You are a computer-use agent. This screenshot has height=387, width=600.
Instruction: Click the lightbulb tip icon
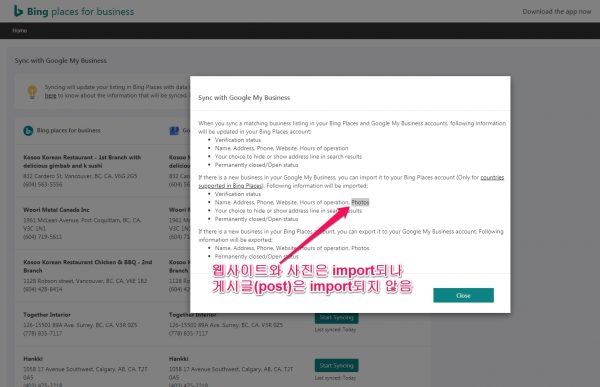[x=32, y=91]
